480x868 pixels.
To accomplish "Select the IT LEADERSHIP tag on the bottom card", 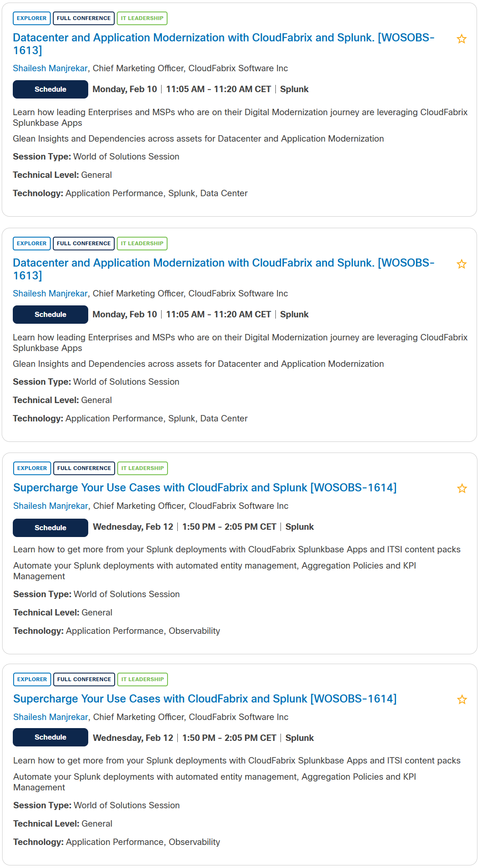I will tap(142, 679).
